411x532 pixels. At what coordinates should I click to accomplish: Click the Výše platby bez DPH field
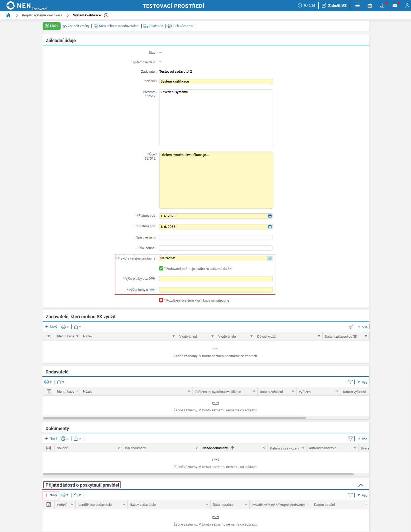[x=216, y=279]
